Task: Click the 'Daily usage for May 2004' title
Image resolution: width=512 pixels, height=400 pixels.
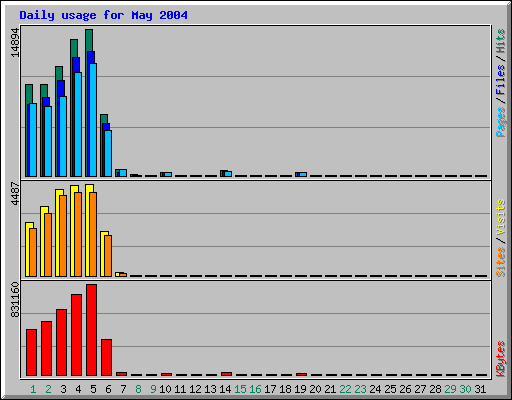Action: pyautogui.click(x=103, y=15)
